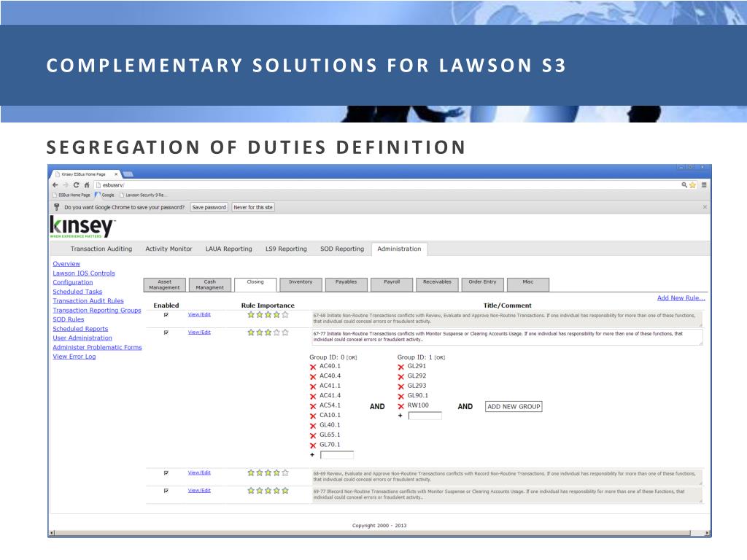The width and height of the screenshot is (747, 560).
Task: Open Transaction Audit Rules link
Action: [88, 301]
